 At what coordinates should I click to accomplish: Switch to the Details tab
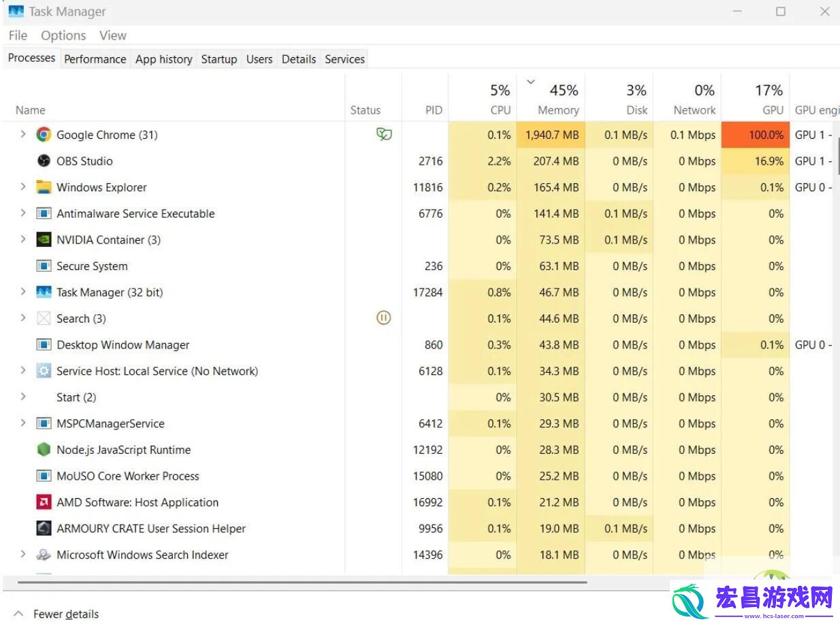pyautogui.click(x=299, y=59)
